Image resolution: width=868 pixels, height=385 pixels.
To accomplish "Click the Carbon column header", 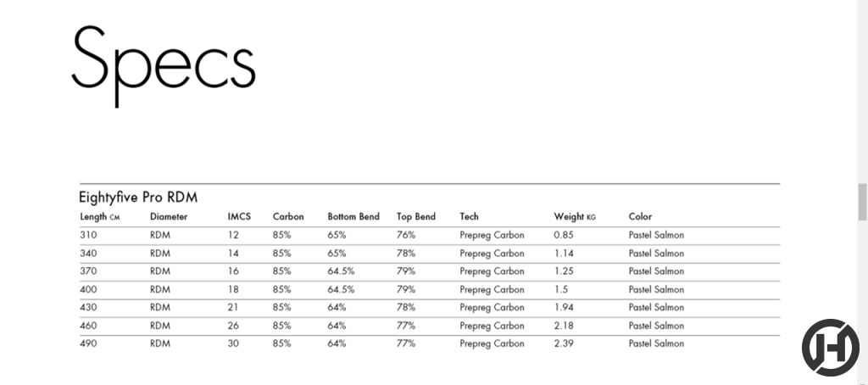I will coord(288,217).
